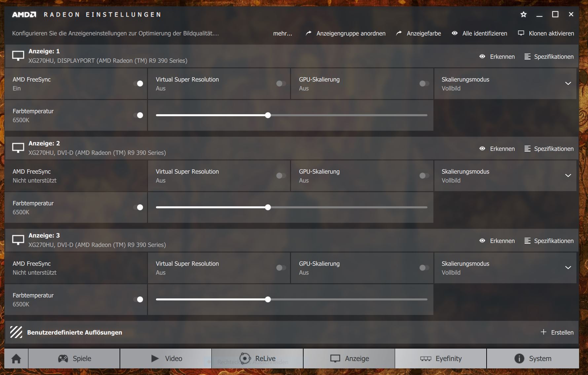Image resolution: width=588 pixels, height=375 pixels.
Task: Click the monitor icon of Anzeige: 1
Action: (x=18, y=56)
